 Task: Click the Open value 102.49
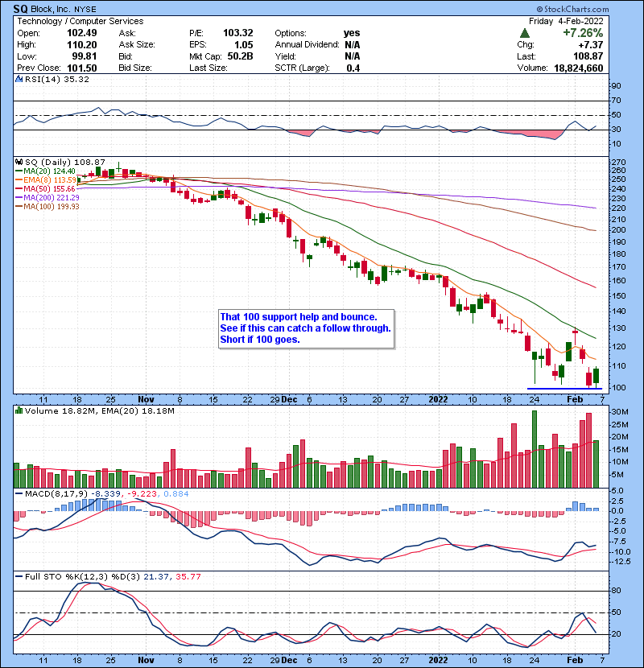[x=82, y=33]
